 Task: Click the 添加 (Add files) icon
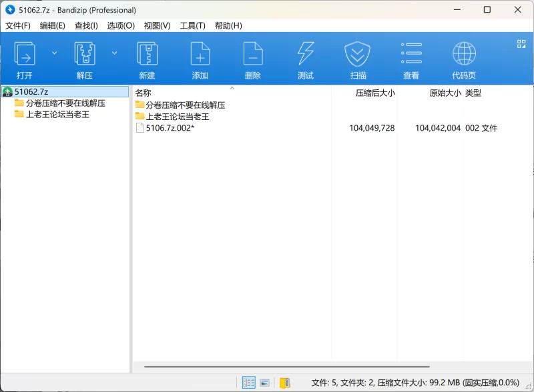click(200, 53)
